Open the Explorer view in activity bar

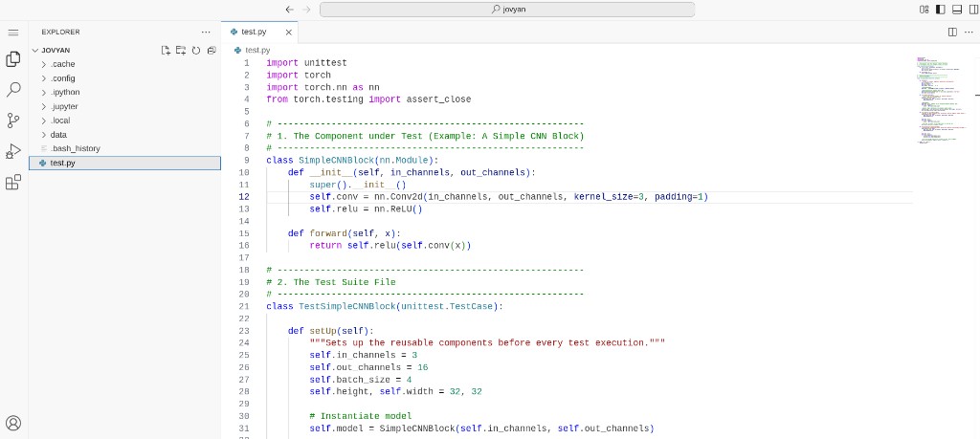[13, 59]
